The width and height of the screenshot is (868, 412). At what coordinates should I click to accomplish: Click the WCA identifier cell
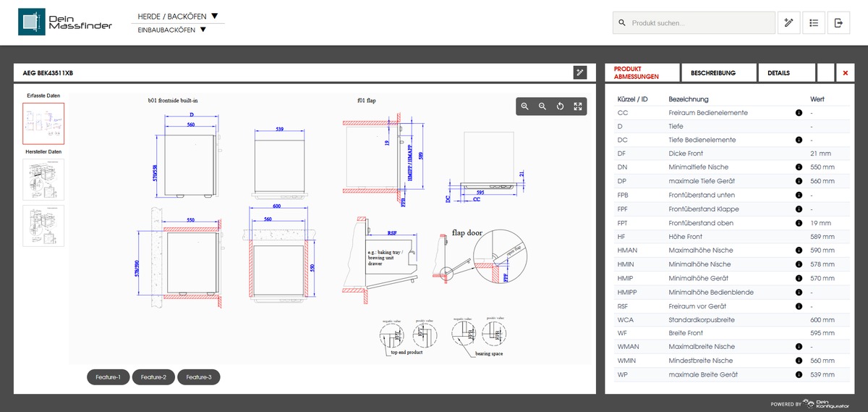[x=626, y=319]
